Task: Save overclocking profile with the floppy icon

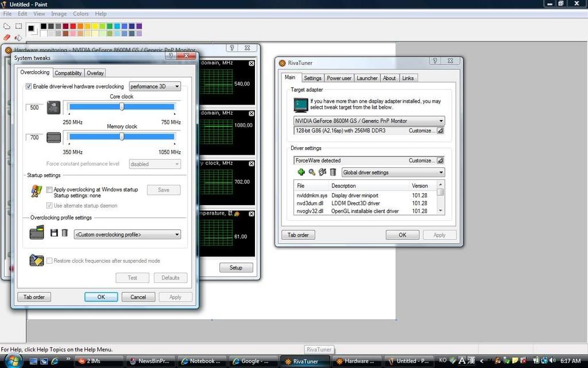Action: pos(54,233)
